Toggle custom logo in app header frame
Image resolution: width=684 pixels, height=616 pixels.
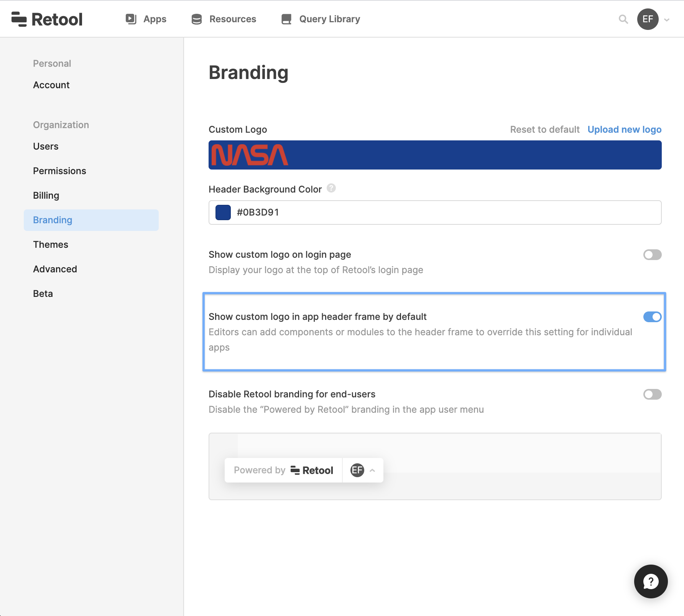653,317
